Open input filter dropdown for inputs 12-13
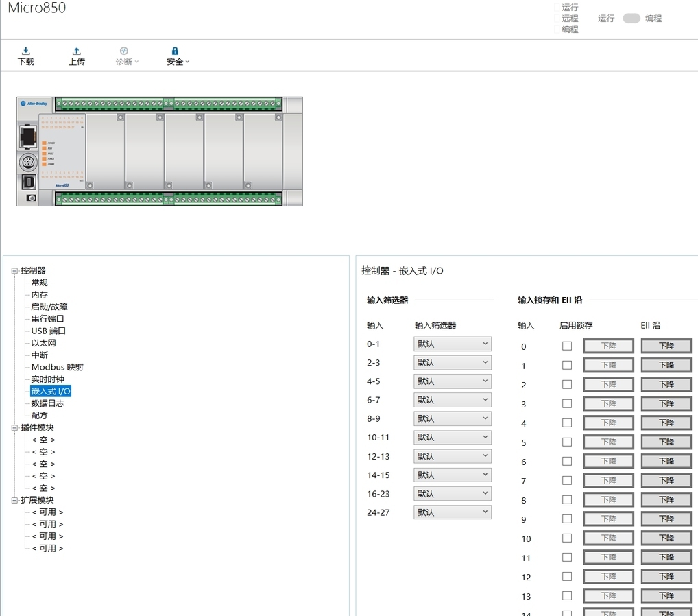The image size is (698, 616). pyautogui.click(x=453, y=457)
